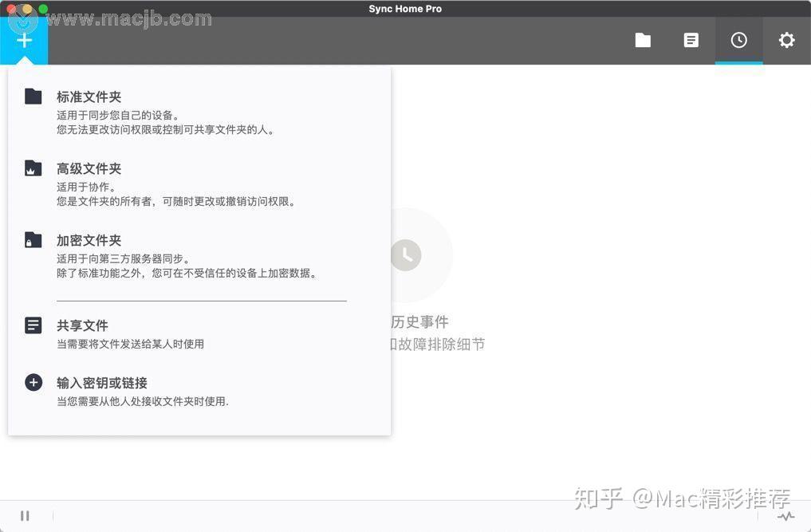Choose 加密文件夹 from the add menu
The height and width of the screenshot is (532, 811).
tap(89, 240)
